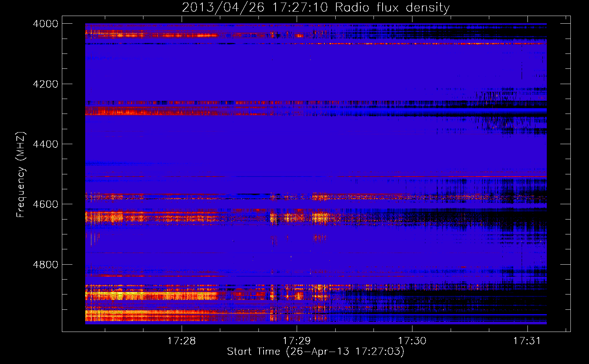589x364 pixels.
Task: Click the 17:31 time tick label
Action: [x=527, y=341]
